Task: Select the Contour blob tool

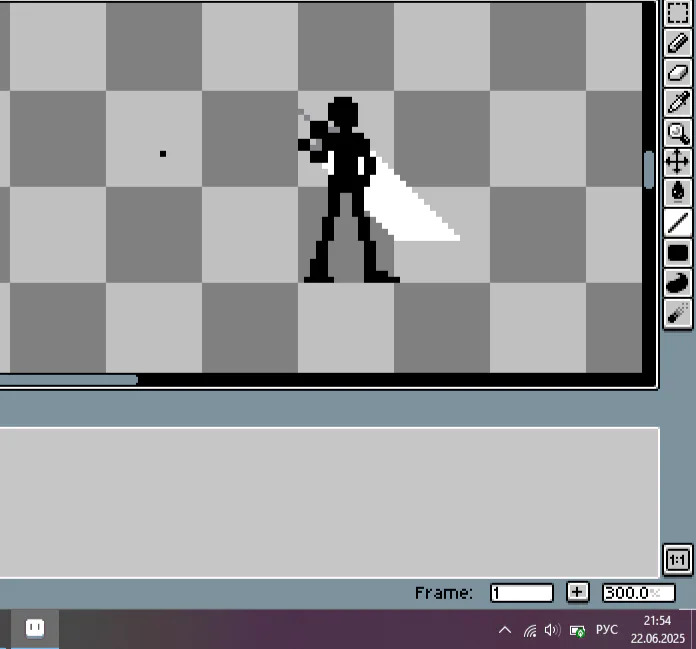Action: coord(678,283)
